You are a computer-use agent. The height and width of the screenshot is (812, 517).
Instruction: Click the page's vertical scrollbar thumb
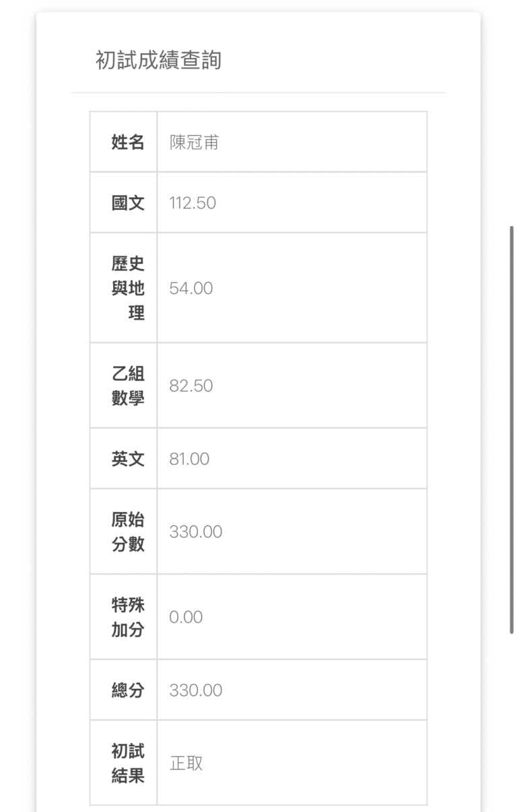pos(512,429)
